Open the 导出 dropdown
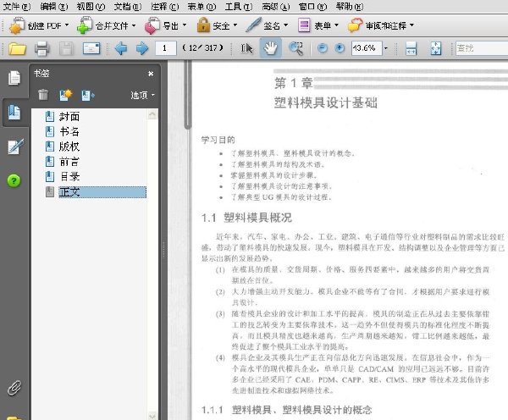The height and width of the screenshot is (420, 508). [166, 25]
